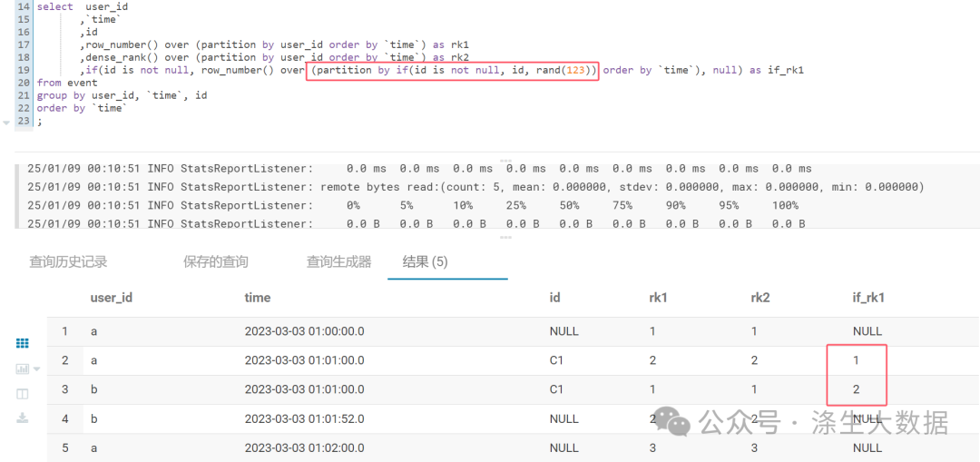Switch to the 保存的查询 tab
980x462 pixels.
pos(216,262)
